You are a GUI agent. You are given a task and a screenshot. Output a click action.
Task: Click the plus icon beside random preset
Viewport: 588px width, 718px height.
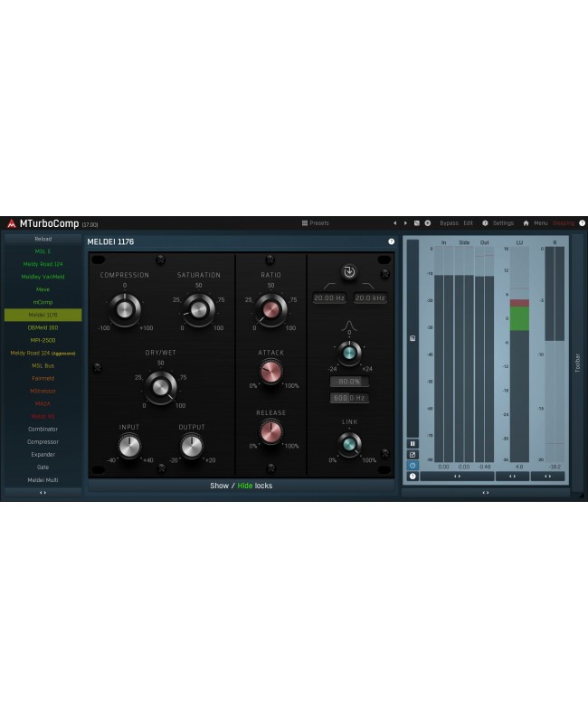428,223
